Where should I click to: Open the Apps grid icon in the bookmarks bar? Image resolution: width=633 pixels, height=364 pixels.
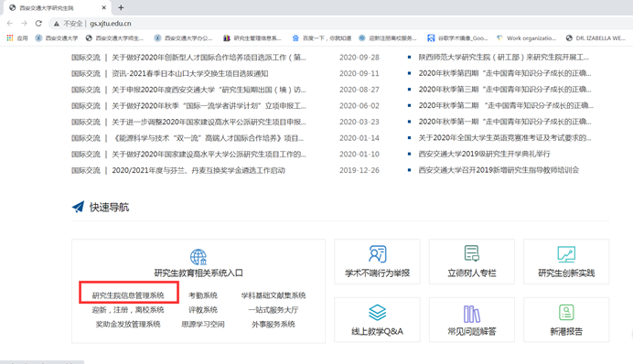[x=10, y=37]
